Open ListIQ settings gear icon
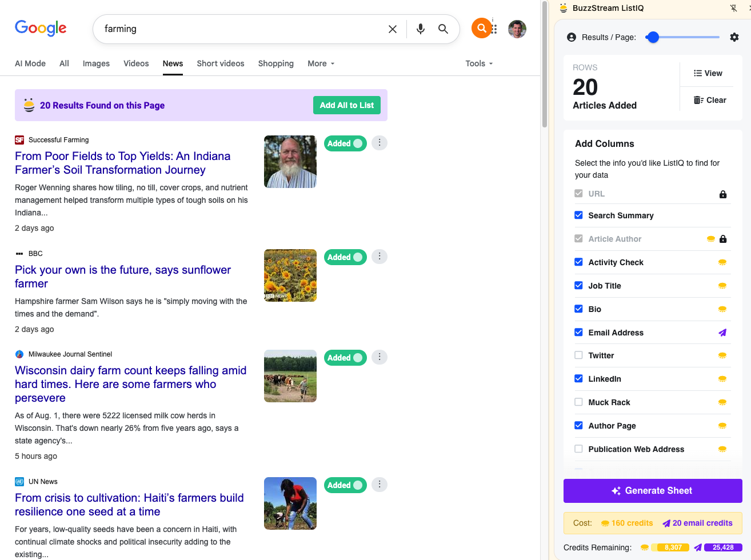Screen dimensions: 751x560 point(734,37)
